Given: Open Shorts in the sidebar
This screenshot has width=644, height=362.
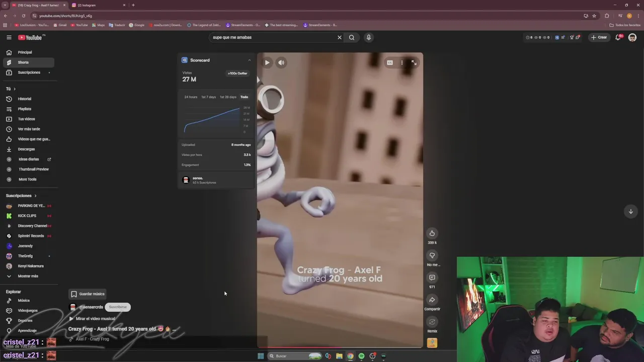Looking at the screenshot, I should 28,62.
